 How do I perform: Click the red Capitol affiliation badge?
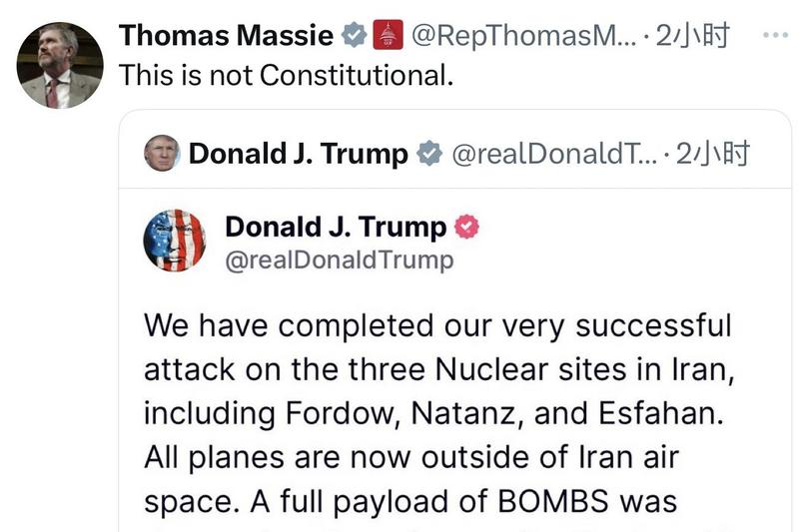coord(388,37)
